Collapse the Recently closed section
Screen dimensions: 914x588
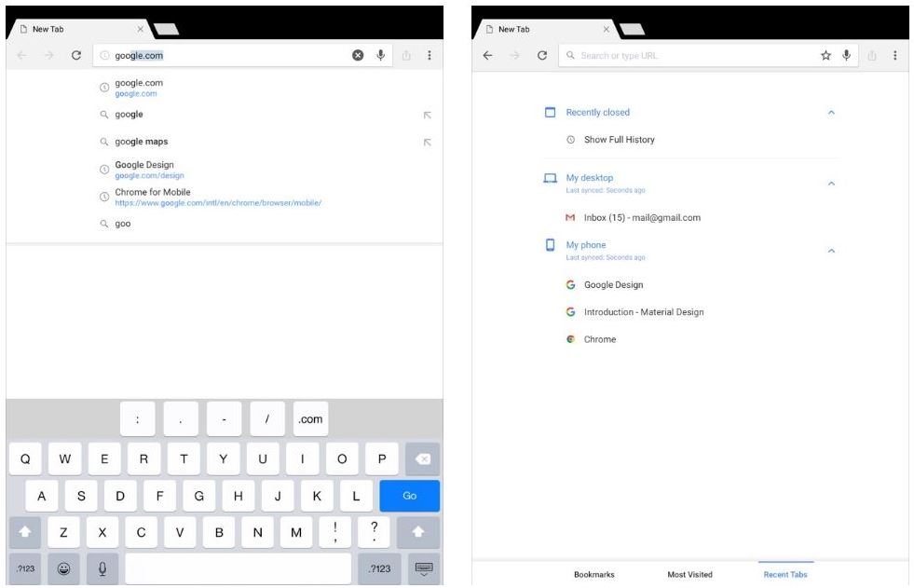831,113
